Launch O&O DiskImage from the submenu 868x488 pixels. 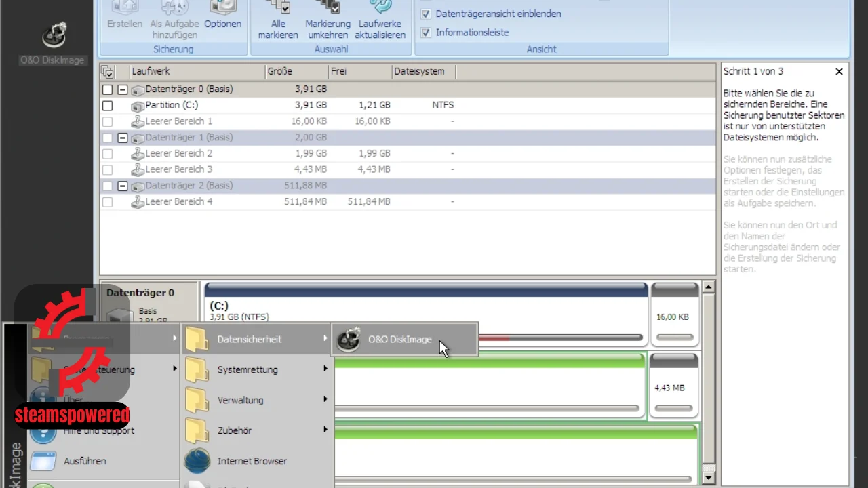(405, 339)
